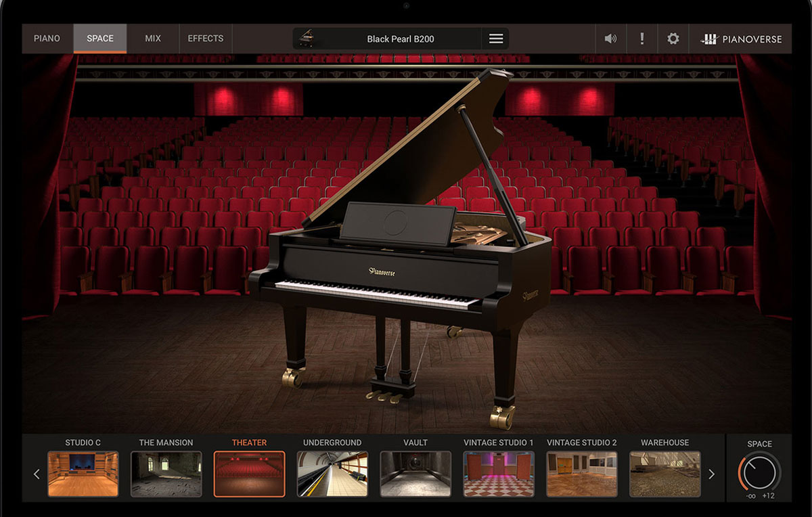Click the WAREHOUSE label text

coord(665,443)
